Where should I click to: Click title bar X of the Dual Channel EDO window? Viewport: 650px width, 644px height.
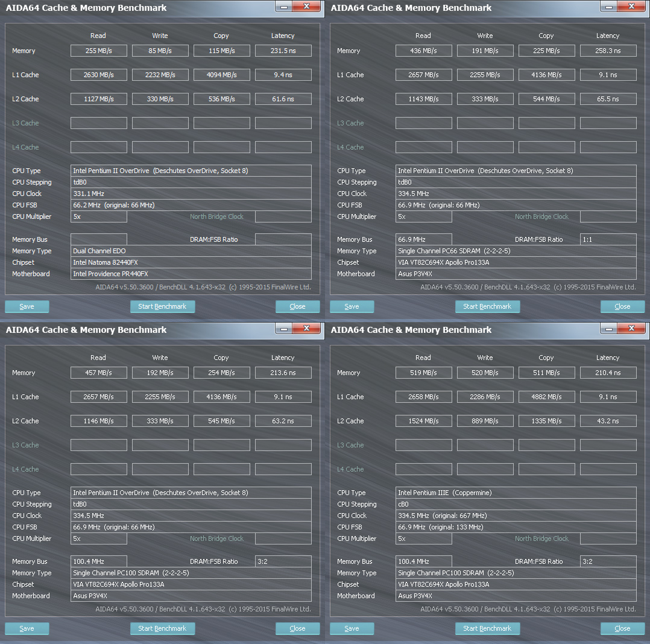tap(308, 7)
